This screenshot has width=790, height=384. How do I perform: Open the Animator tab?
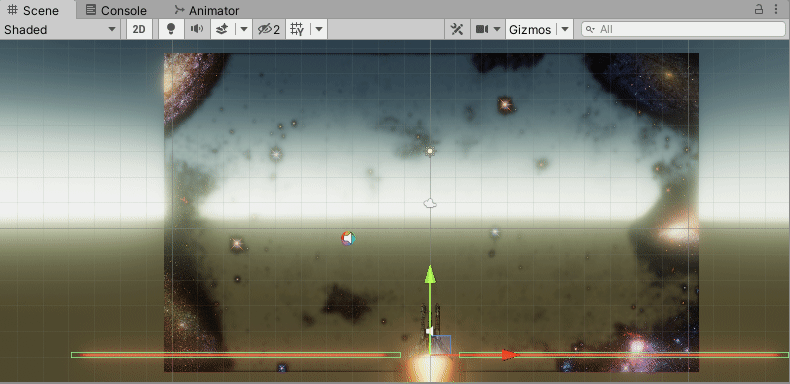[x=207, y=10]
